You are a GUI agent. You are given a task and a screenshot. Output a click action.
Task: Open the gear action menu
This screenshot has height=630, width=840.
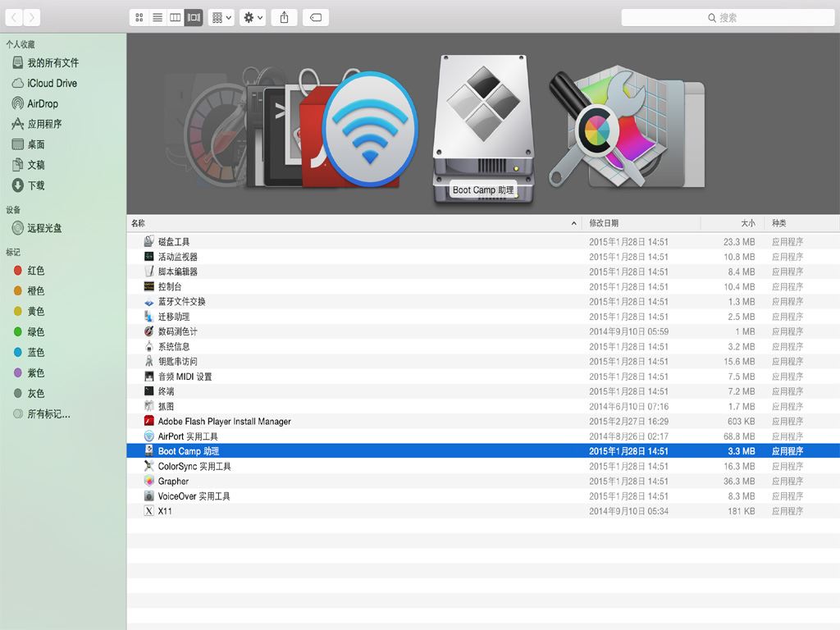click(x=253, y=18)
